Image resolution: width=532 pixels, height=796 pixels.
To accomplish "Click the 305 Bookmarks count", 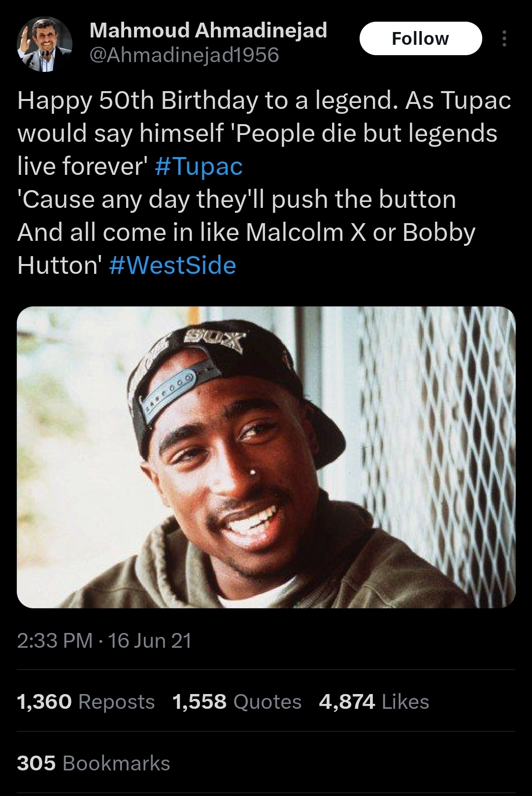I will [94, 763].
